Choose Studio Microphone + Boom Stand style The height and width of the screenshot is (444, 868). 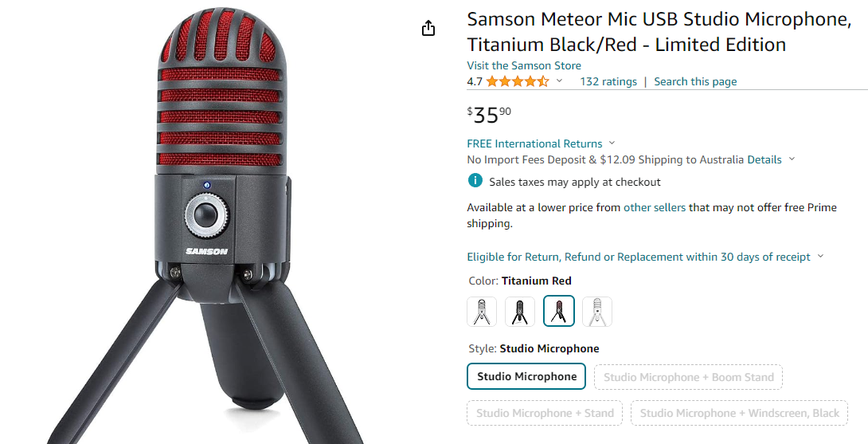pos(689,377)
